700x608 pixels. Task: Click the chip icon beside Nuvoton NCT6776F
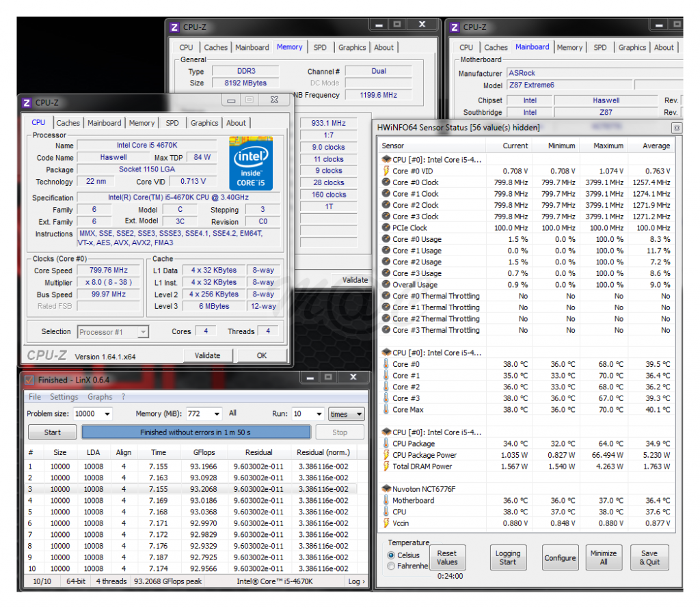click(386, 489)
